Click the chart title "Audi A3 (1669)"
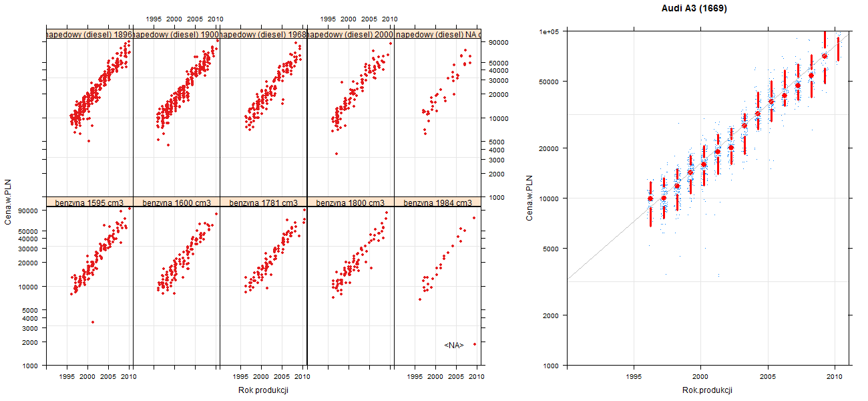The width and height of the screenshot is (868, 401). pyautogui.click(x=694, y=9)
